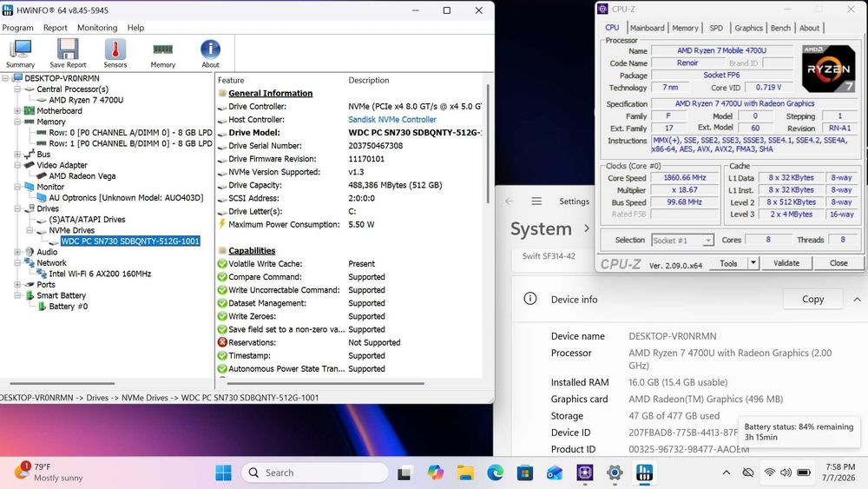Click the System breadcrumb in Settings
The width and height of the screenshot is (868, 489).
pyautogui.click(x=541, y=228)
